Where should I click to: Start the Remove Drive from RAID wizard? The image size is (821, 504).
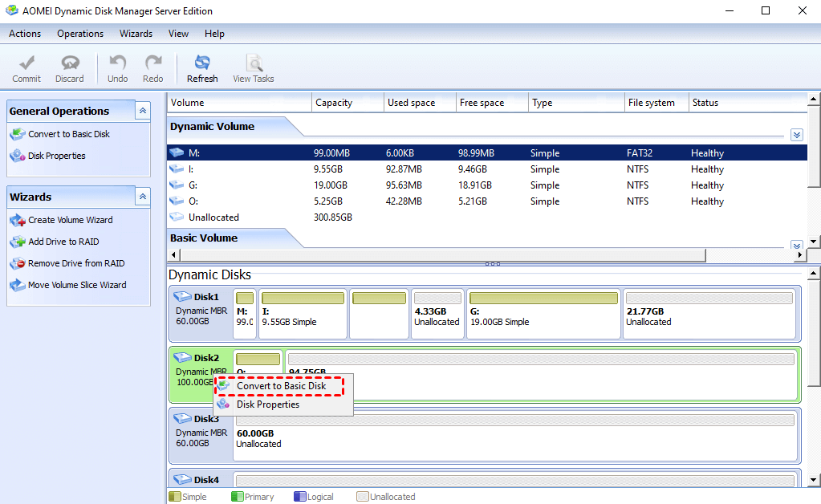point(76,263)
